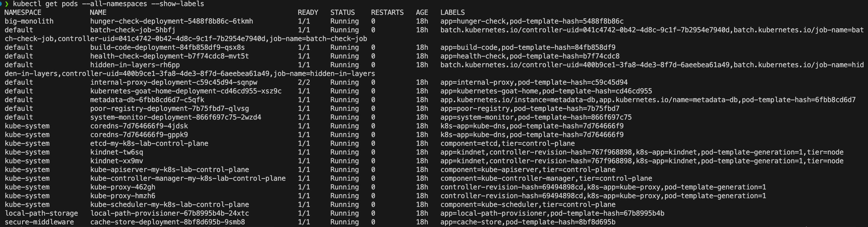868x227 pixels.
Task: Click the RESTARTS column header
Action: pyautogui.click(x=387, y=13)
